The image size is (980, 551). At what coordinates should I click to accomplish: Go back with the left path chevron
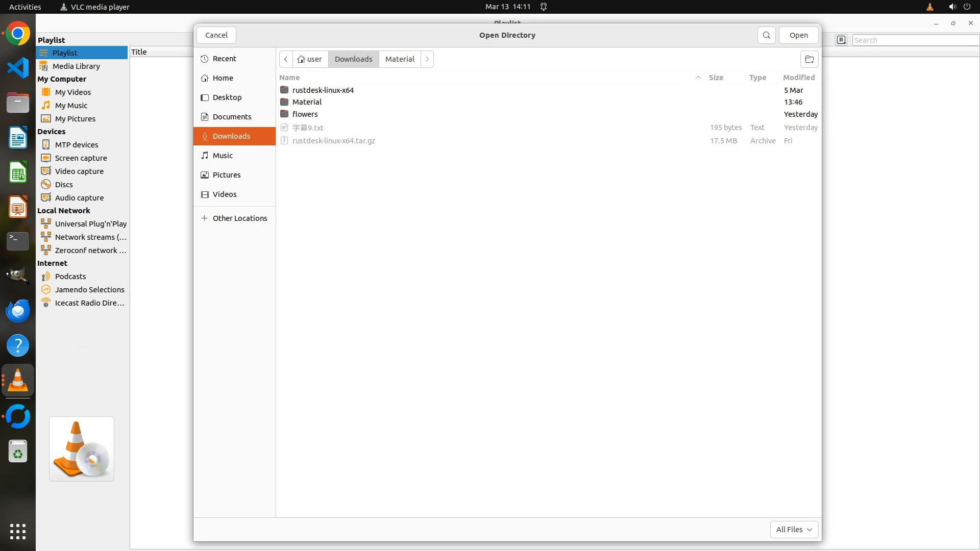[x=286, y=59]
